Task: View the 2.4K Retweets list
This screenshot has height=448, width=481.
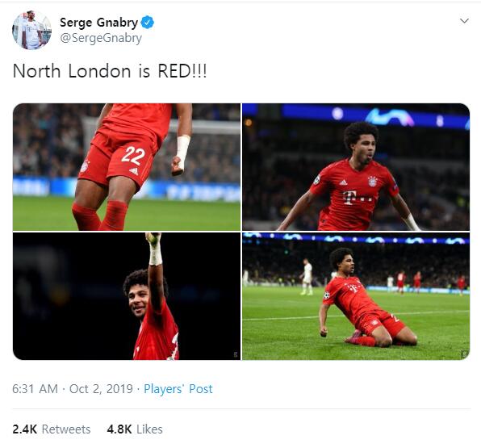Action: (x=51, y=429)
